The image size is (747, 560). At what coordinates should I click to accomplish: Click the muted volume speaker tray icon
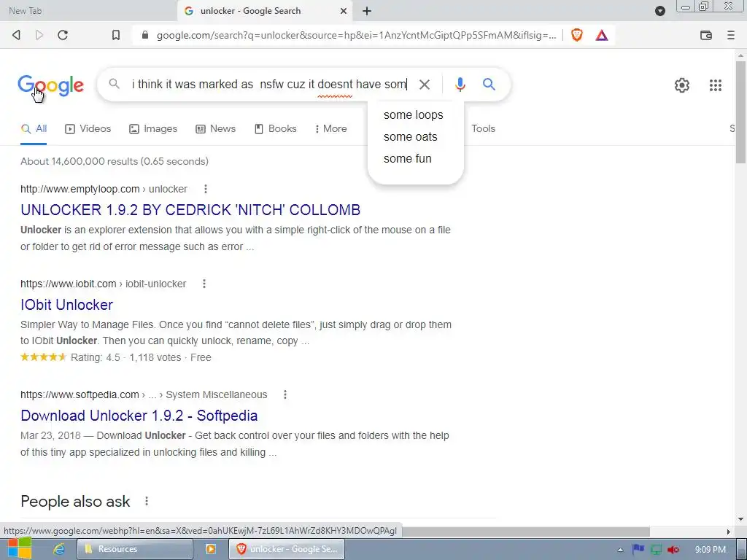click(x=673, y=550)
